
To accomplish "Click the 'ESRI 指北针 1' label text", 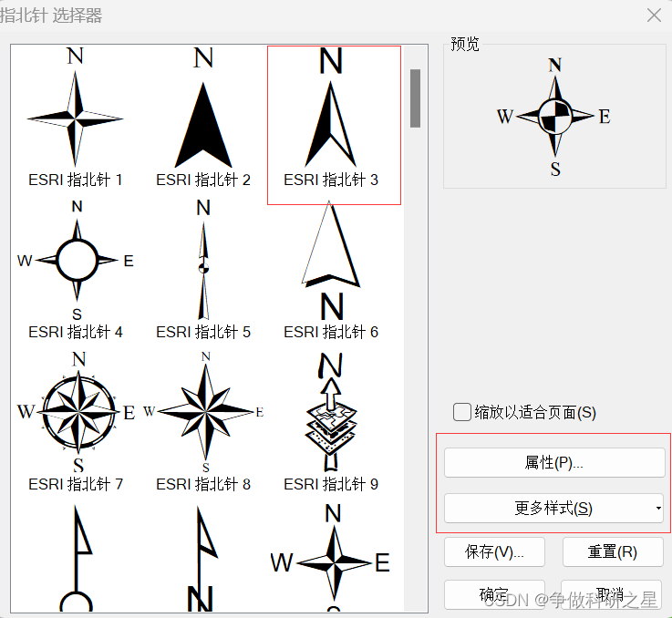I will (76, 180).
